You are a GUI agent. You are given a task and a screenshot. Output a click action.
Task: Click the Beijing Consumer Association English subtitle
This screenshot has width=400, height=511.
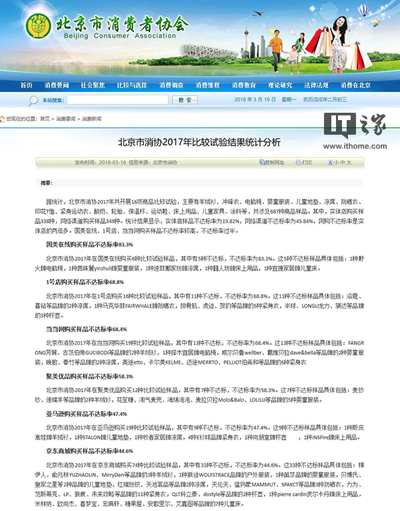pyautogui.click(x=120, y=36)
